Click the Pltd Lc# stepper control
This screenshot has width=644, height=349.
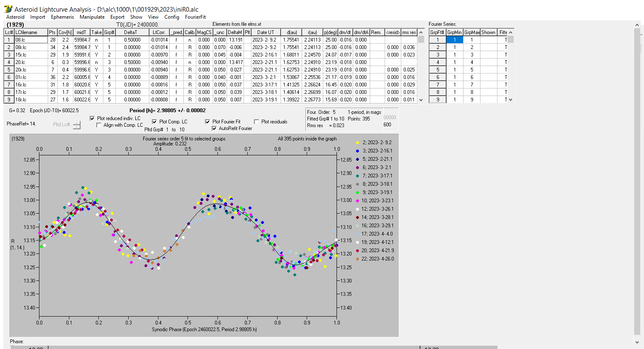pos(77,125)
